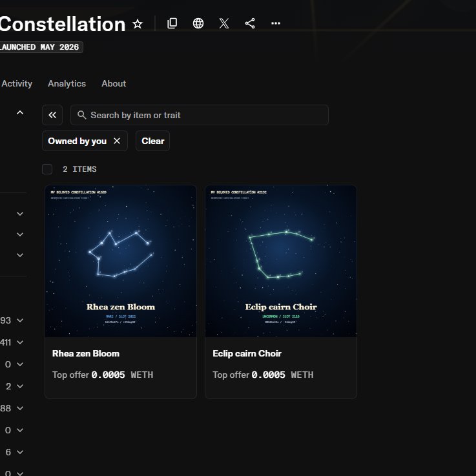
Task: Click Top offer under Eclip cairn Choir
Action: coord(263,375)
